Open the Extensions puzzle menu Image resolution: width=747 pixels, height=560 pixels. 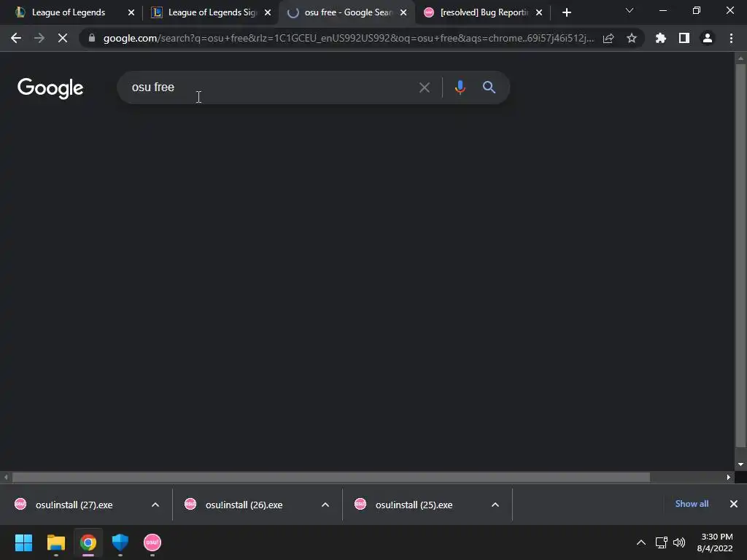(661, 38)
